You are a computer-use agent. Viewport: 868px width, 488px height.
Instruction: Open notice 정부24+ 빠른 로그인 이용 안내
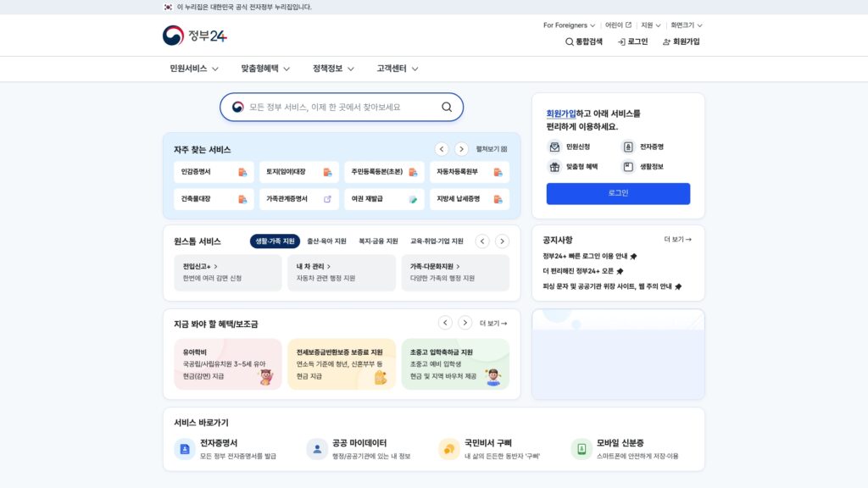coord(590,256)
